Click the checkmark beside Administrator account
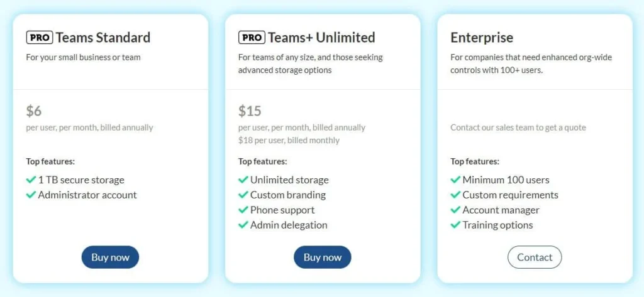644x297 pixels. (31, 195)
